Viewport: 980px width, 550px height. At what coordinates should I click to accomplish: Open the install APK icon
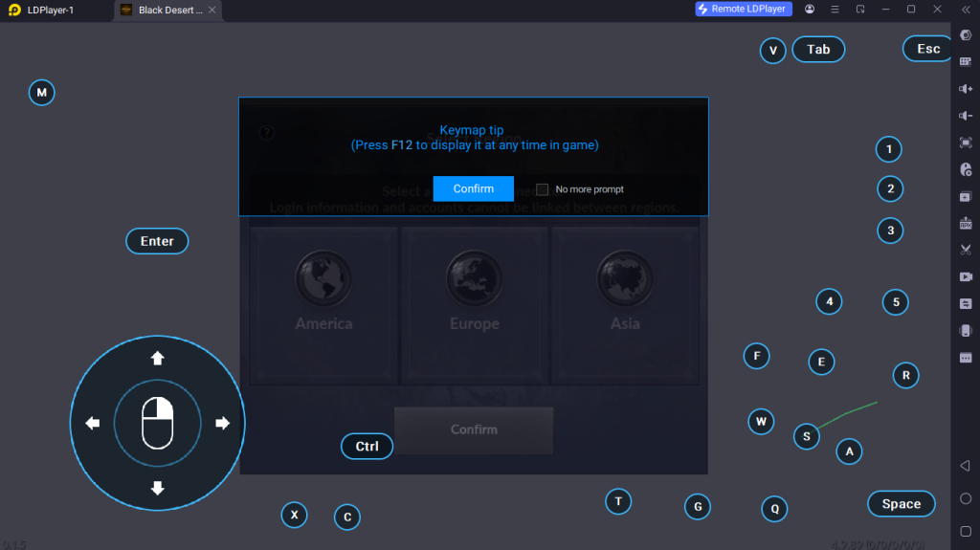point(966,223)
